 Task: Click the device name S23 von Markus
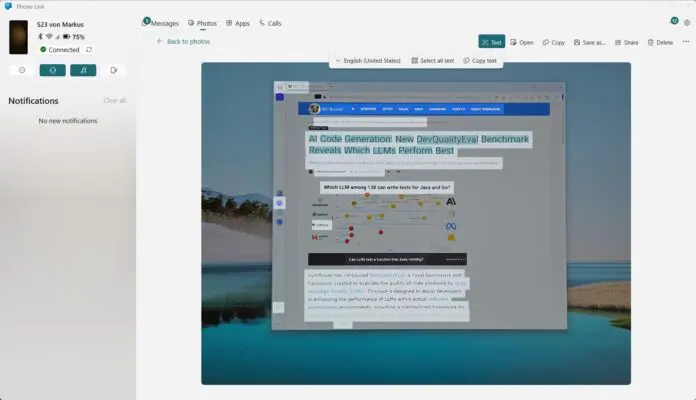click(60, 24)
